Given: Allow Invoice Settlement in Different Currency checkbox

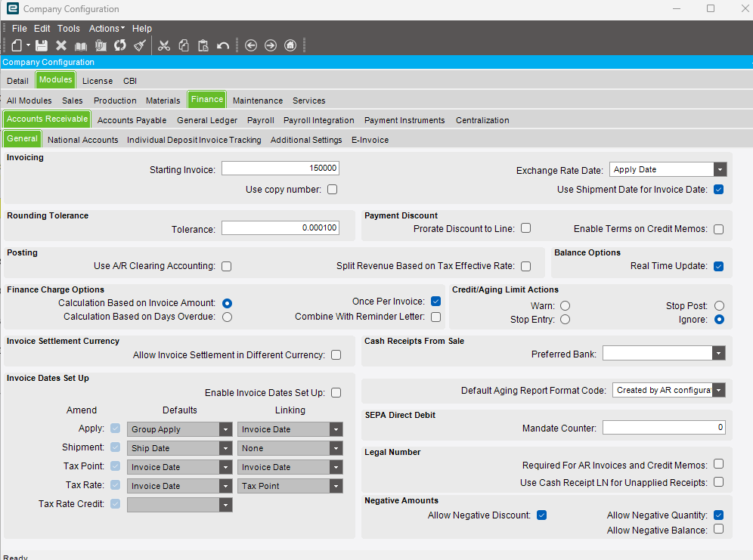Looking at the screenshot, I should [x=336, y=355].
